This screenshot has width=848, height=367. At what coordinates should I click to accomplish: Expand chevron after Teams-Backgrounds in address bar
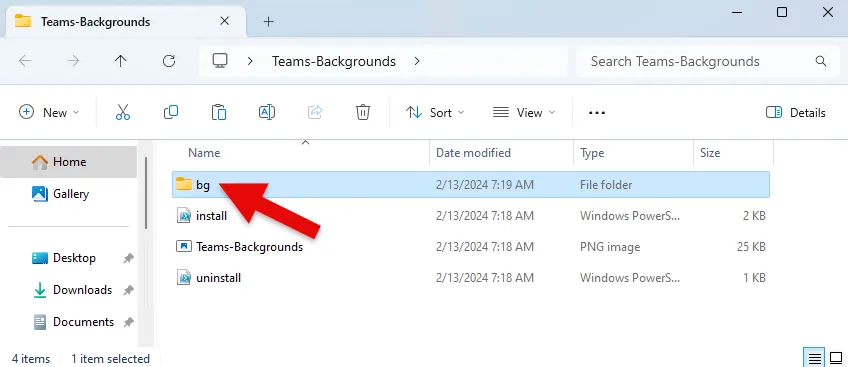point(416,61)
